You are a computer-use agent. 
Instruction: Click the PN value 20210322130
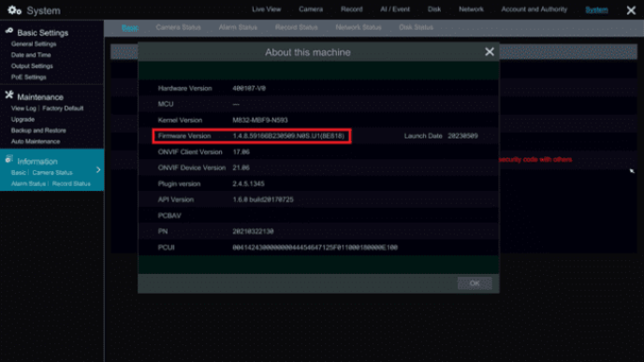pos(253,231)
